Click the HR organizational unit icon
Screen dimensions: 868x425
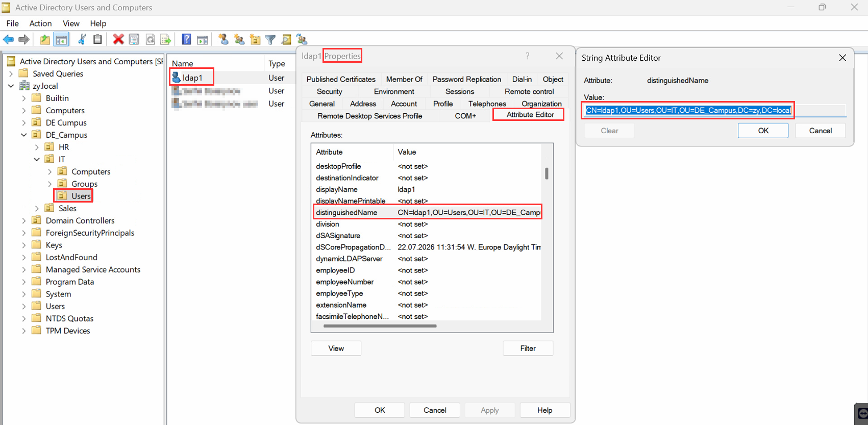click(49, 147)
